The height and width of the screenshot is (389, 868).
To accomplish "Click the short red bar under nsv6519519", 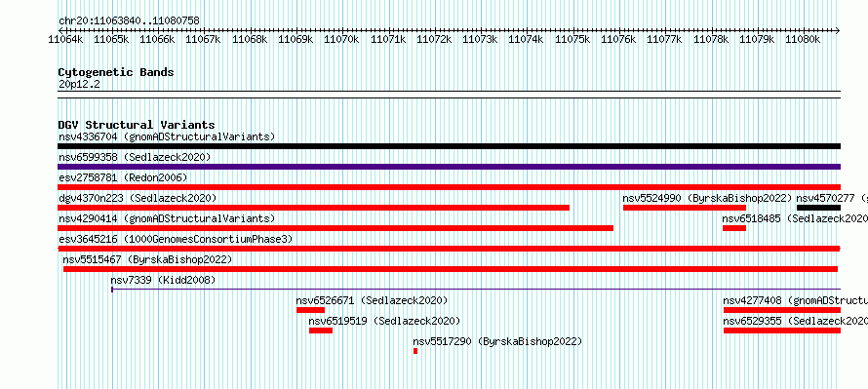I will point(321,331).
